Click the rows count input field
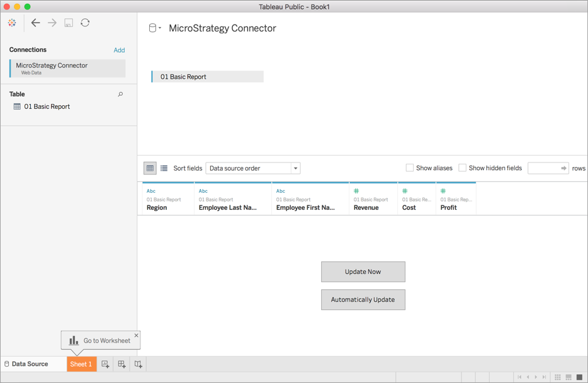The image size is (588, 383). (543, 168)
